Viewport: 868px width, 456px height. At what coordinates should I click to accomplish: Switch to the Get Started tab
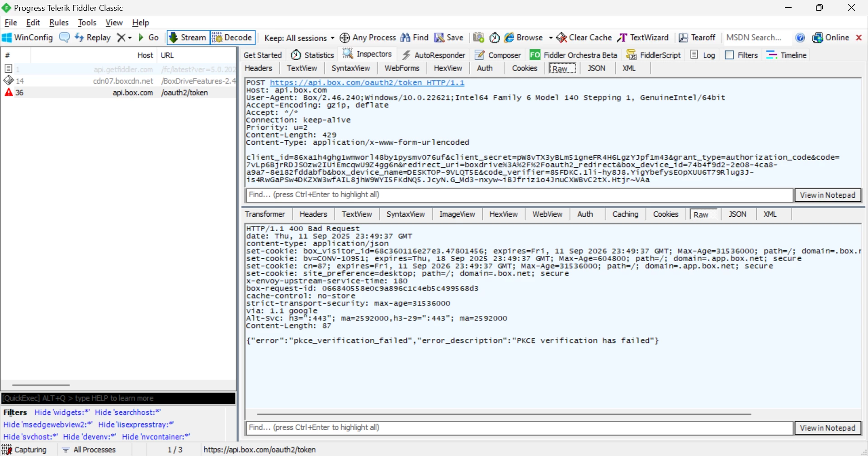[263, 55]
